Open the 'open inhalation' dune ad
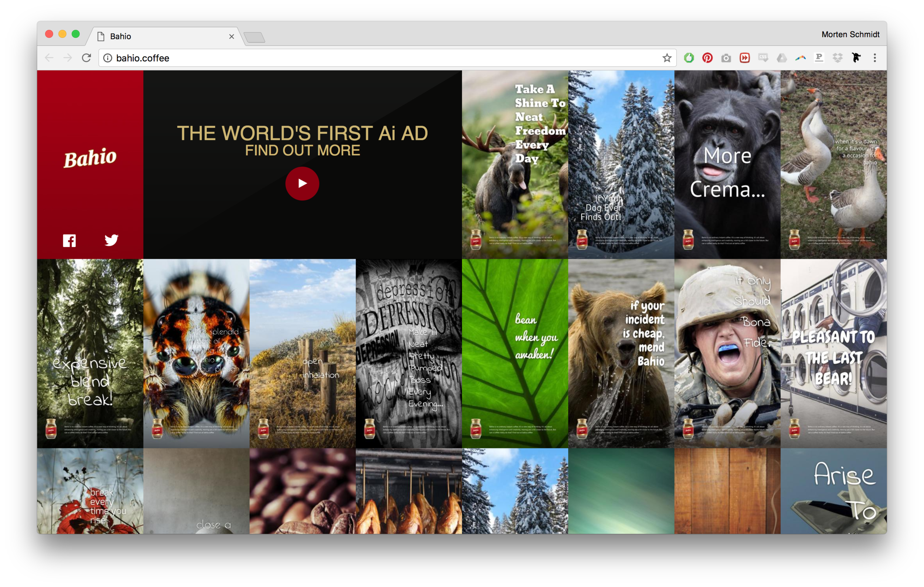The image size is (924, 587). tap(303, 354)
